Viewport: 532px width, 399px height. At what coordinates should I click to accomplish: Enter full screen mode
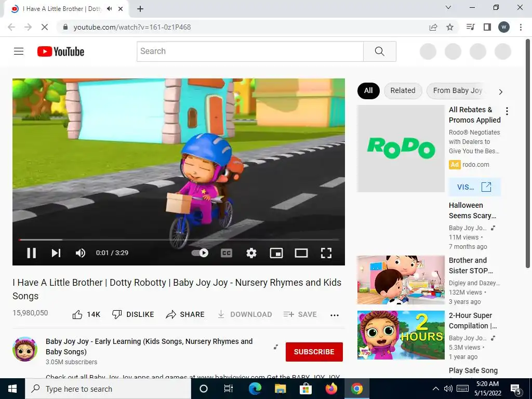pyautogui.click(x=326, y=253)
